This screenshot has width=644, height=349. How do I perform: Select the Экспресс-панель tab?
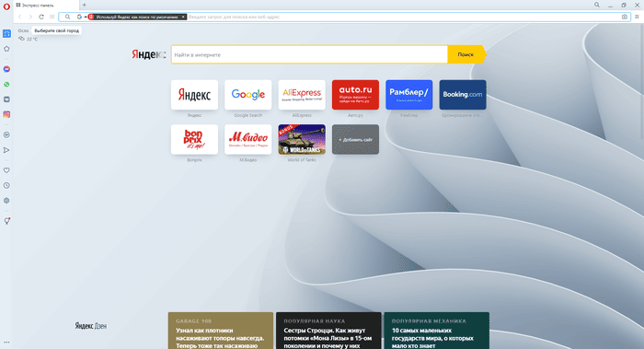point(46,6)
